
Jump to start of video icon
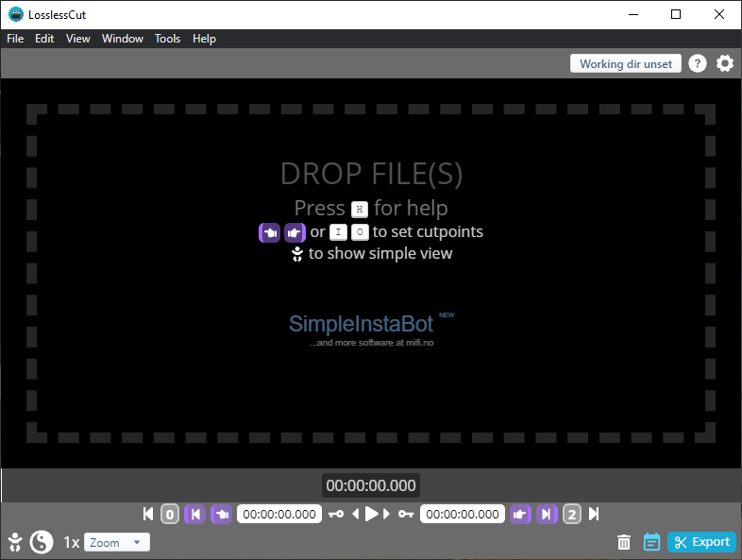[148, 514]
